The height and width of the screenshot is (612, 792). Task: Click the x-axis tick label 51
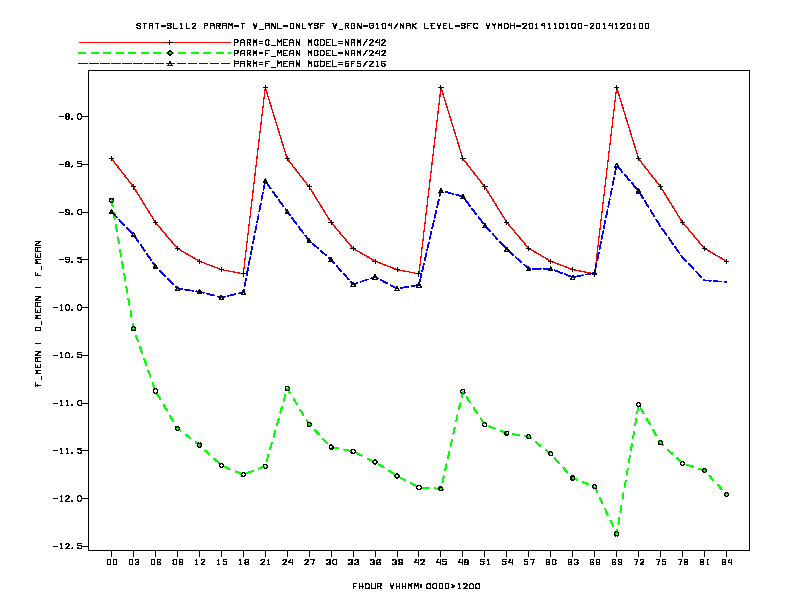tap(485, 562)
